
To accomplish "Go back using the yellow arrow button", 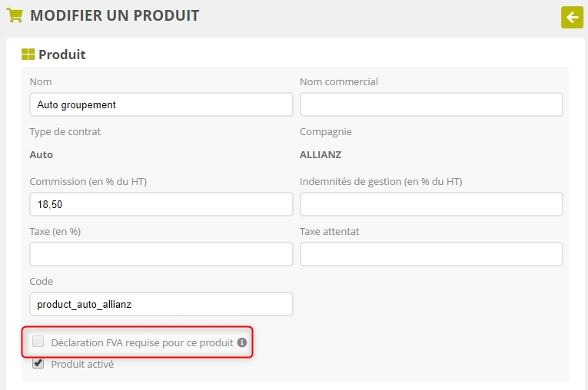I will (x=572, y=17).
